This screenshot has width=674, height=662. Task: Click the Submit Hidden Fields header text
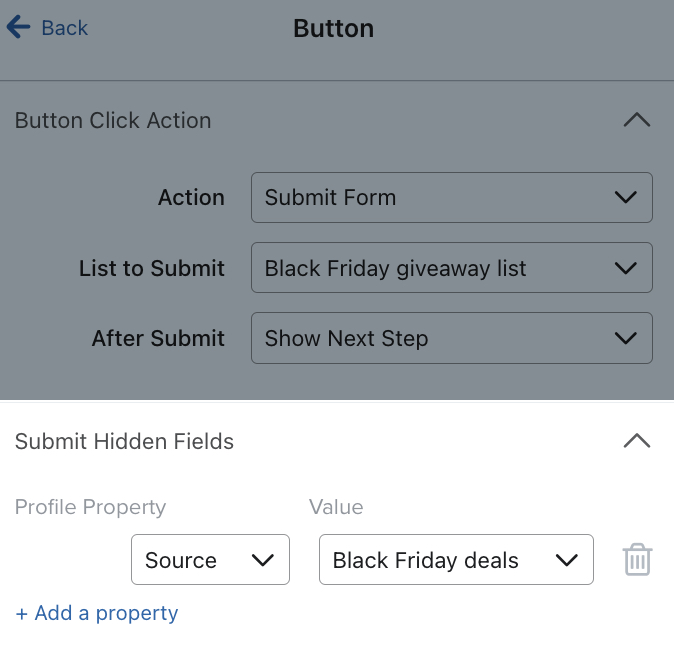(x=124, y=441)
